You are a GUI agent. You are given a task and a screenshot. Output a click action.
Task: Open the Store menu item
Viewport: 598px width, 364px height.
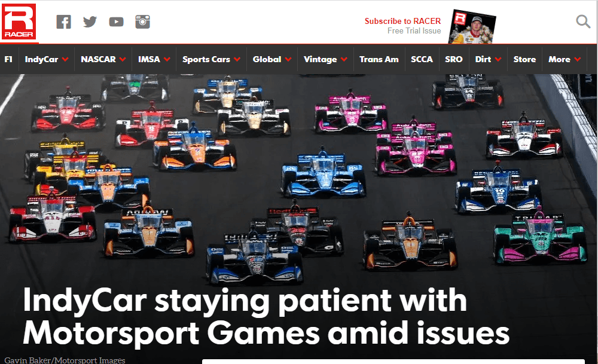(524, 59)
